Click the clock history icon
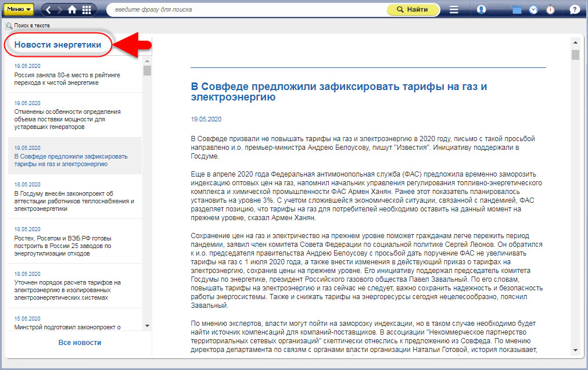This screenshot has height=370, width=588. (533, 10)
